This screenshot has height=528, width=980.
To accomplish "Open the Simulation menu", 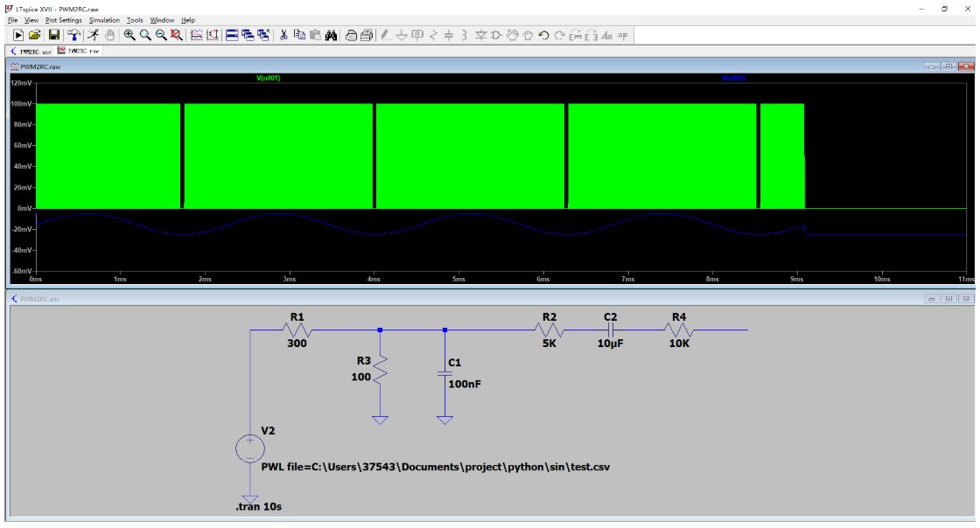I will coord(104,20).
